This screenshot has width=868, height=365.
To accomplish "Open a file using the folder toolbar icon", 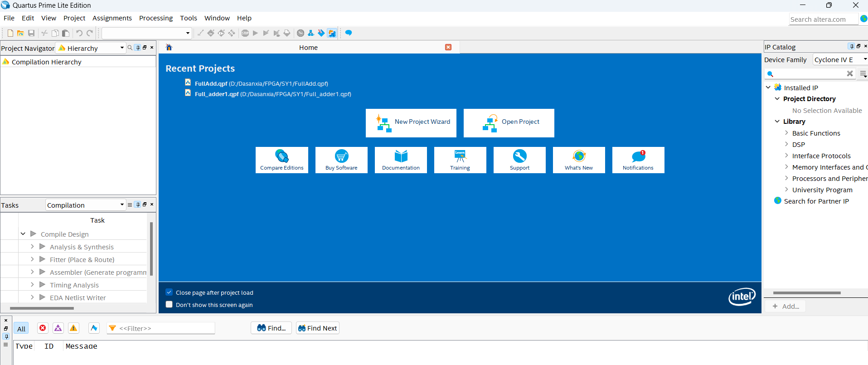I will tap(20, 33).
